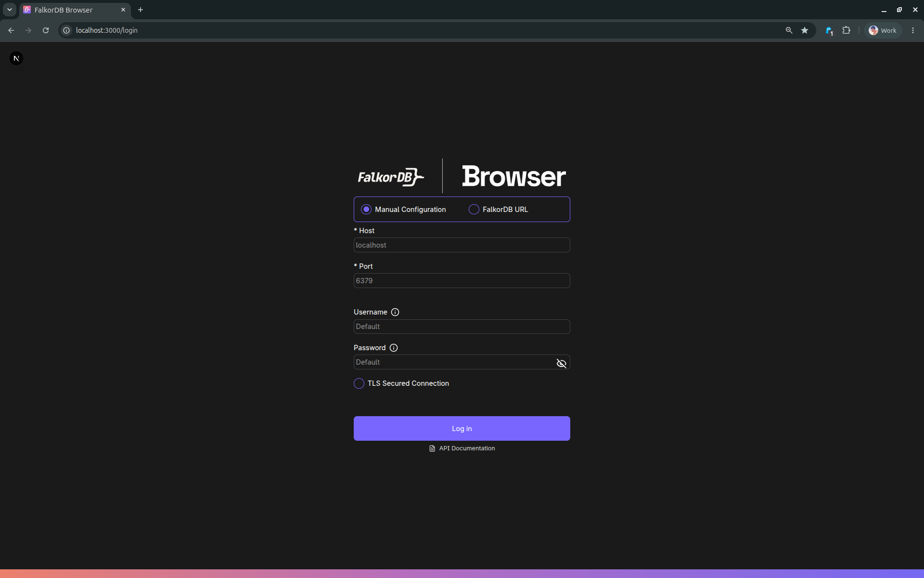Open a new browser tab
Screen dimensions: 924x578
[141, 10]
